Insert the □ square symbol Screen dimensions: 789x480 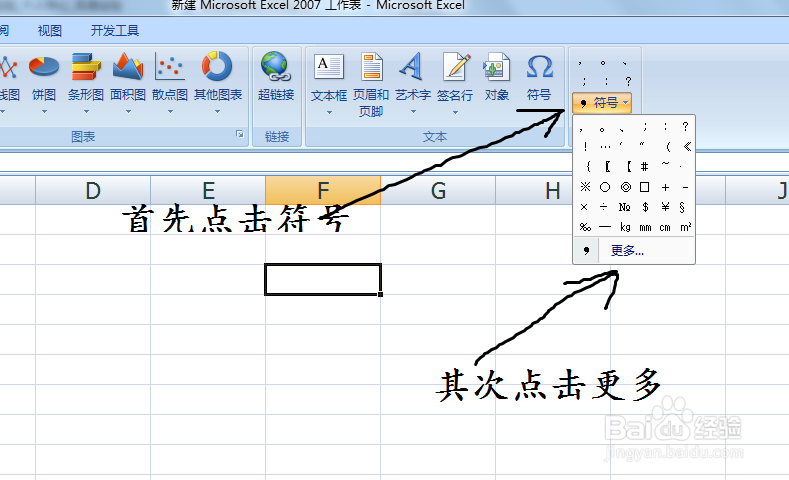[645, 187]
